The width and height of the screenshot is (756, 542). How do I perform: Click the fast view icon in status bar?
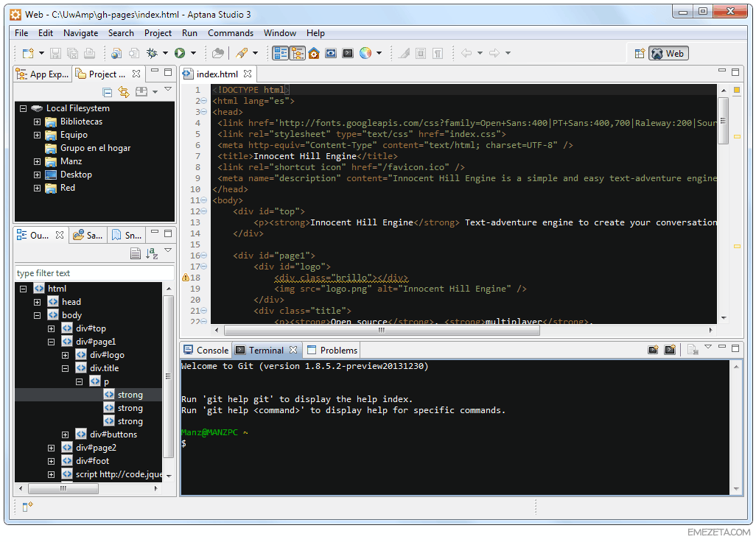(x=27, y=507)
